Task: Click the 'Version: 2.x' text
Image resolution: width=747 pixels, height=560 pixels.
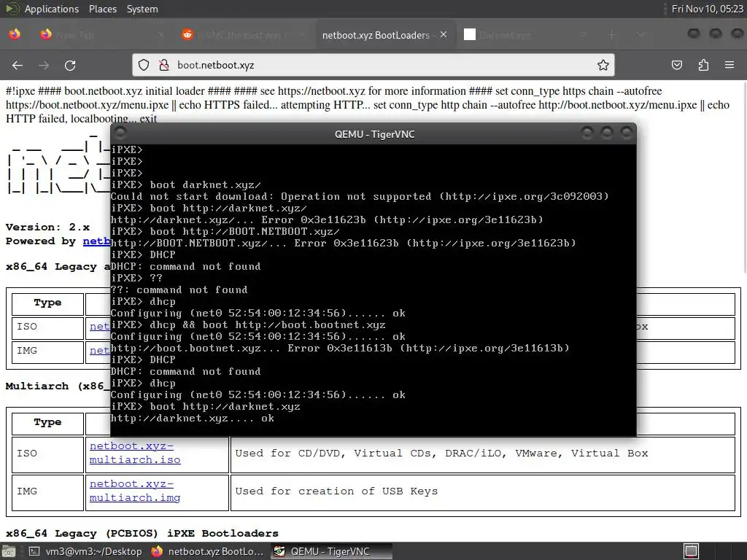Action: point(47,227)
